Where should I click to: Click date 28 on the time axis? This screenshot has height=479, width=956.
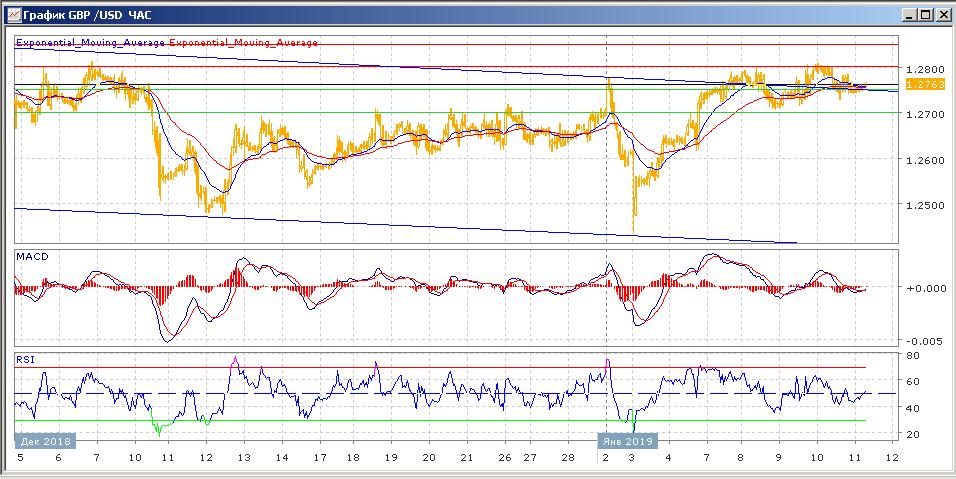pyautogui.click(x=566, y=457)
